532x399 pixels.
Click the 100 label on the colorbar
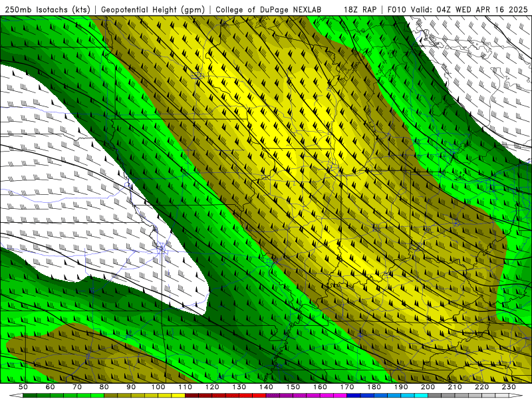[x=158, y=387]
